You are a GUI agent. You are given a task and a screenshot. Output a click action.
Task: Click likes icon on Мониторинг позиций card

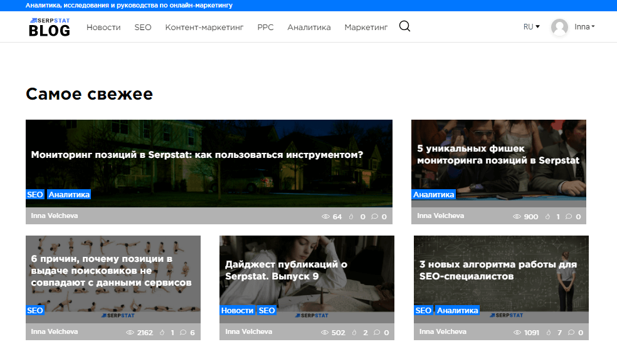coord(351,217)
